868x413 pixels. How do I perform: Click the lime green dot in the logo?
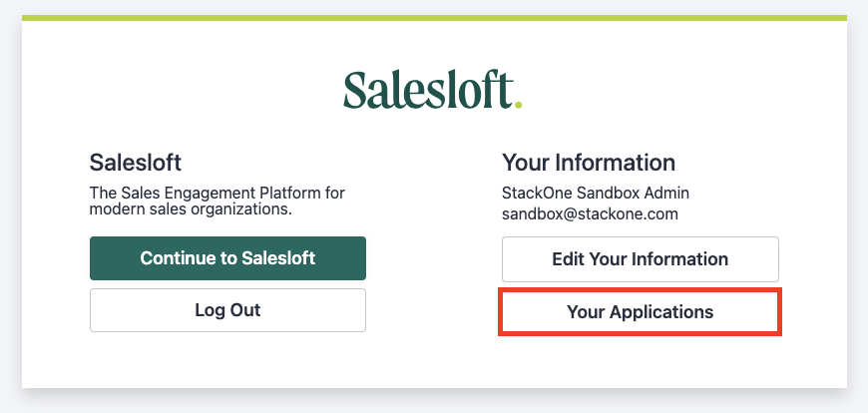(x=518, y=104)
